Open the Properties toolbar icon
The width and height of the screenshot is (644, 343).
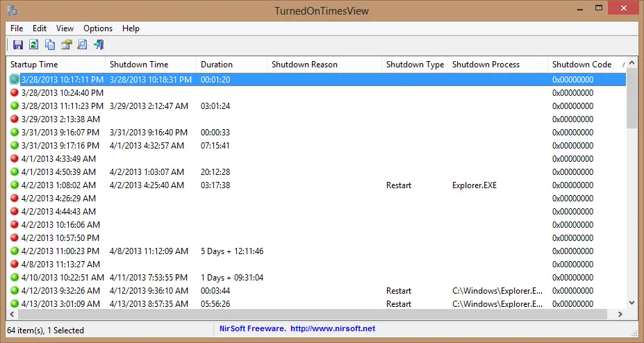(66, 44)
